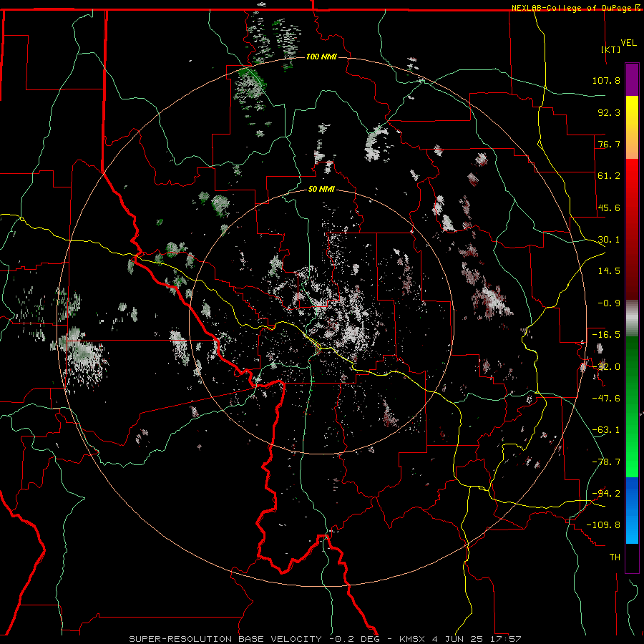The width and height of the screenshot is (644, 644).
Task: Click the 76.7 legend value
Action: (609, 144)
